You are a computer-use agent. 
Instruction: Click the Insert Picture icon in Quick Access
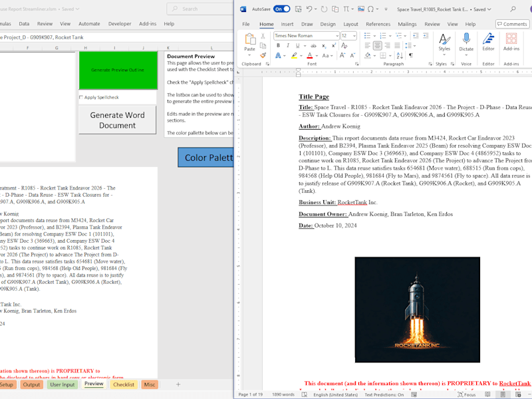[x=361, y=9]
